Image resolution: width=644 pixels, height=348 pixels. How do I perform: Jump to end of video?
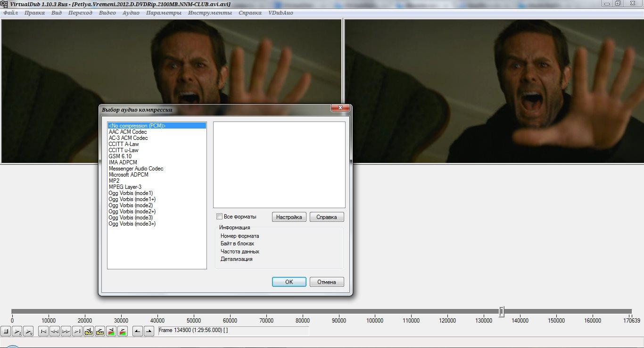point(77,331)
